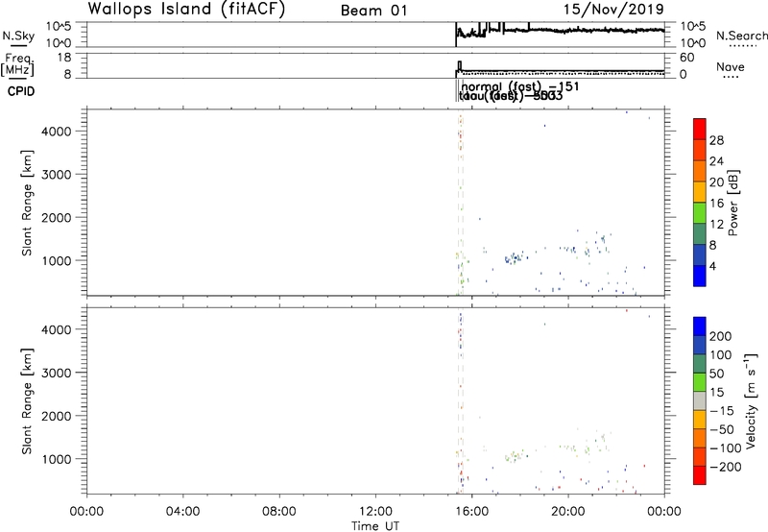Image resolution: width=768 pixels, height=532 pixels.
Task: Click the 2000 tick of the velocity panel
Action: tap(57, 416)
